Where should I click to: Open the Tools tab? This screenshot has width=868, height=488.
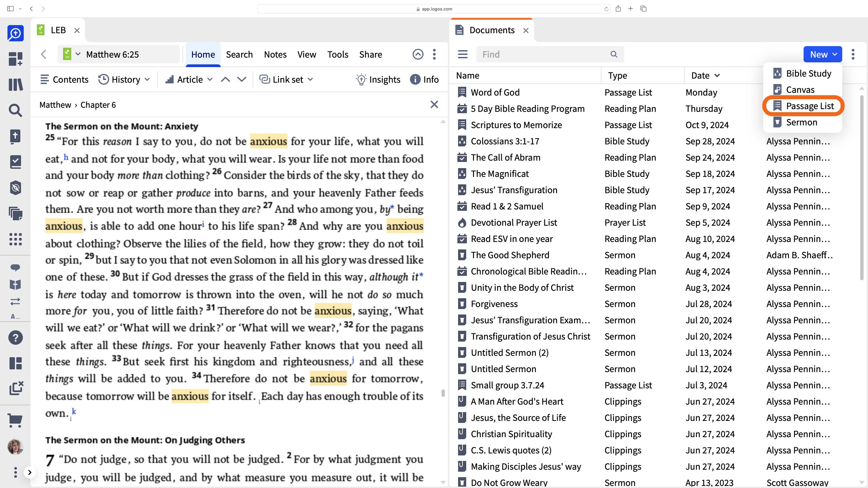point(338,54)
